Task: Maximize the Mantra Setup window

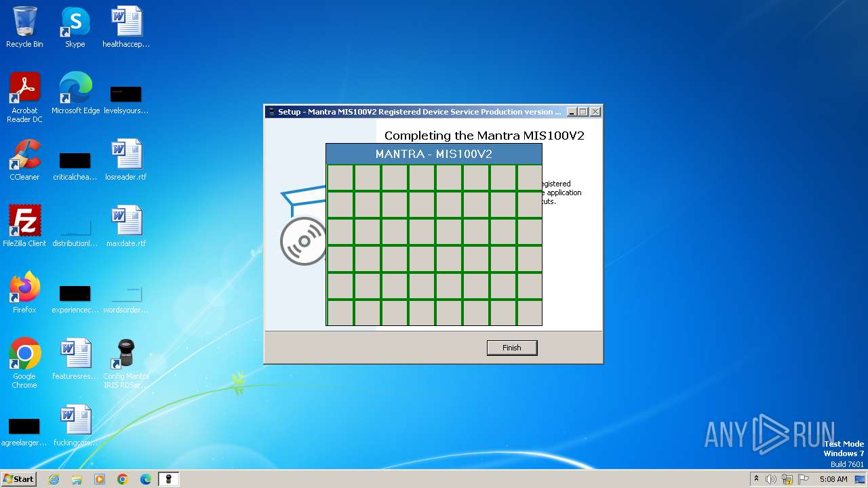Action: (x=583, y=112)
